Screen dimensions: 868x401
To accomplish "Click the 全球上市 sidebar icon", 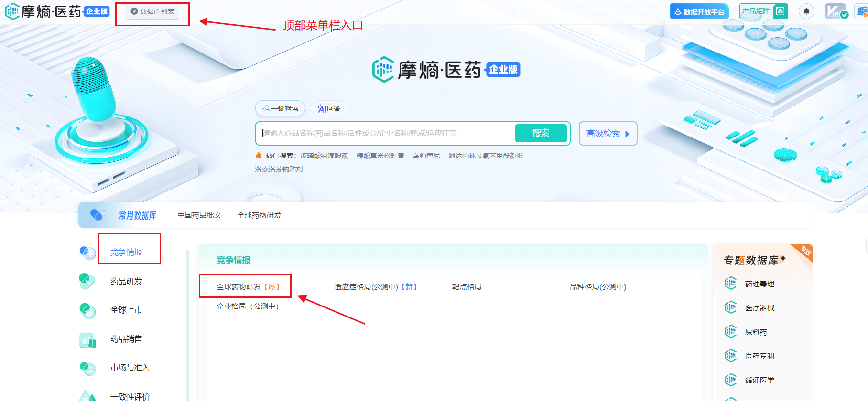I will [x=88, y=310].
